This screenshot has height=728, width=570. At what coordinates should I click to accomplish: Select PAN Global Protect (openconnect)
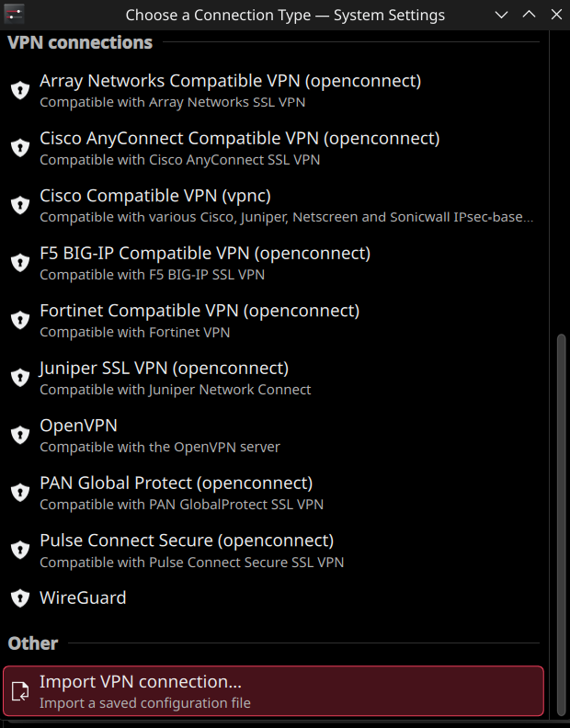pyautogui.click(x=176, y=483)
